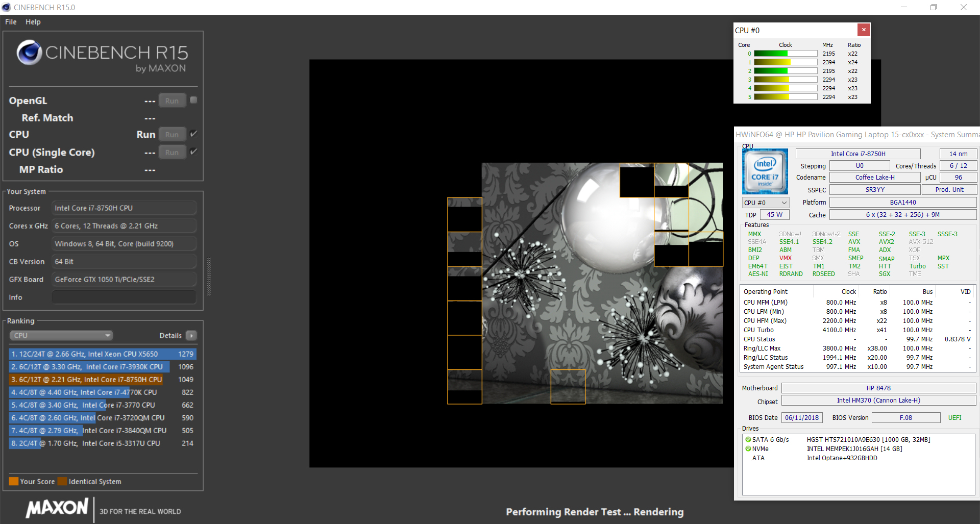Open the CPU #0 selector dropdown in HWiNFO
Image resolution: width=980 pixels, height=524 pixels.
(766, 203)
